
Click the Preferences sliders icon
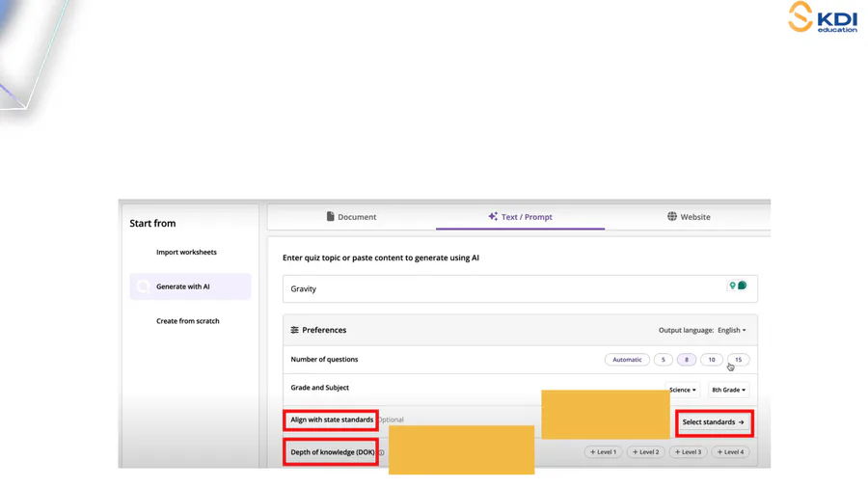pyautogui.click(x=295, y=330)
